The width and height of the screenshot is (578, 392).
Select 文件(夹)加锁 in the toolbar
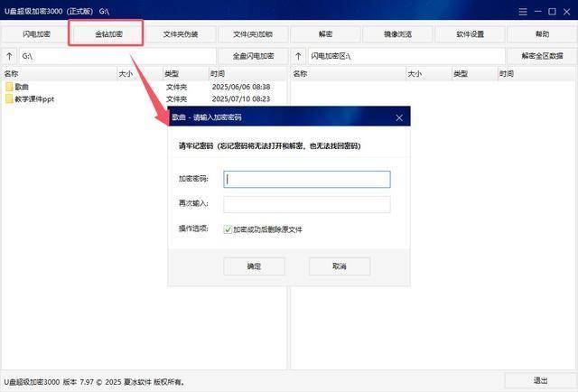click(x=253, y=34)
